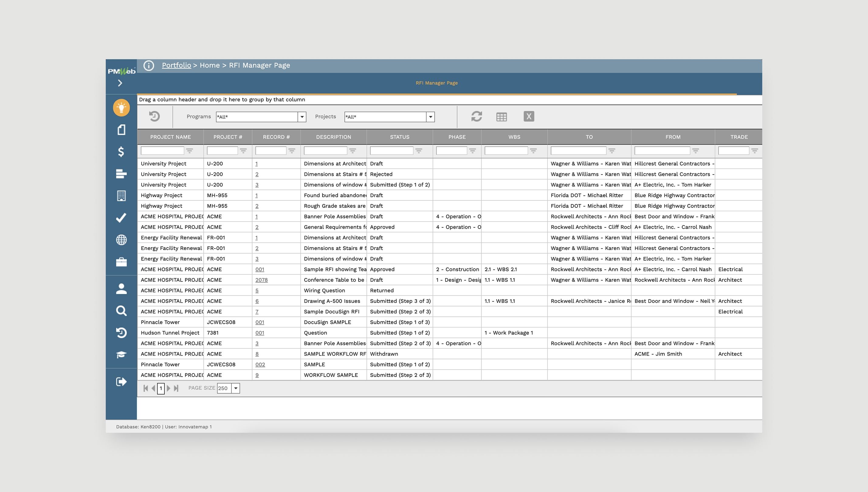Open the graduation cap training icon
Viewport: 868px width, 492px height.
121,354
